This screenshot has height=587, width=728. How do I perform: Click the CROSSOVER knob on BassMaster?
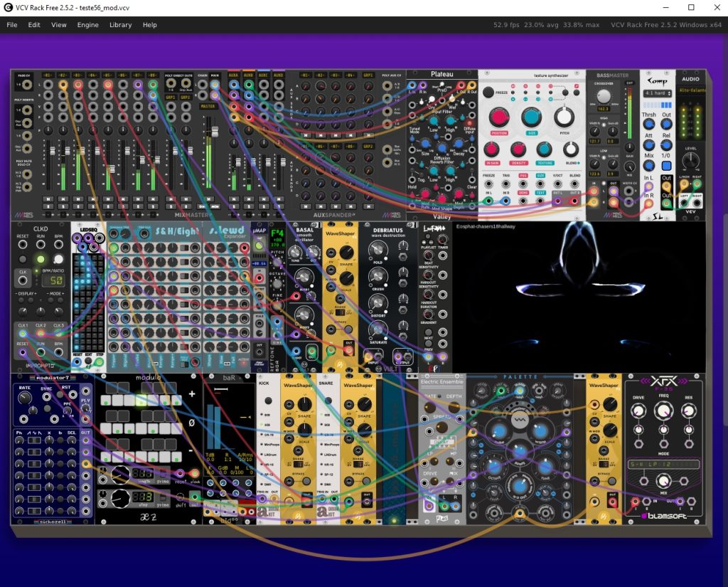click(603, 96)
